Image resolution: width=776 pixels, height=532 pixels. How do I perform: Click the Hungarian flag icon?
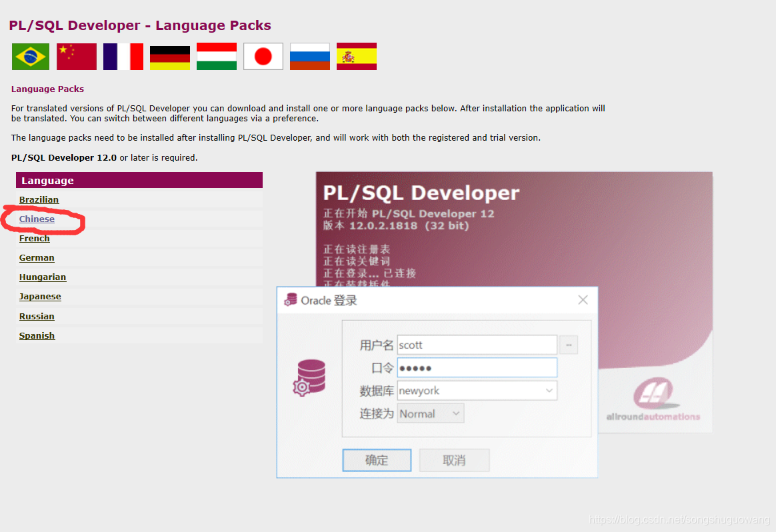click(x=217, y=57)
